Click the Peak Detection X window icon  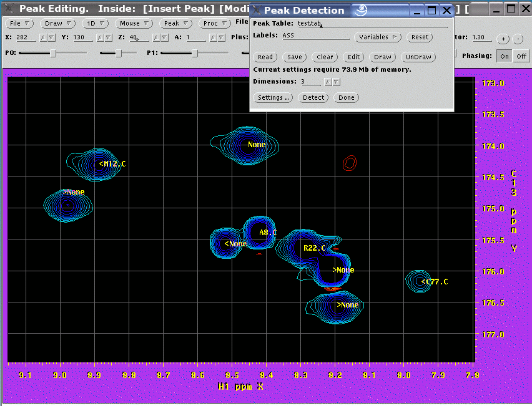257,10
